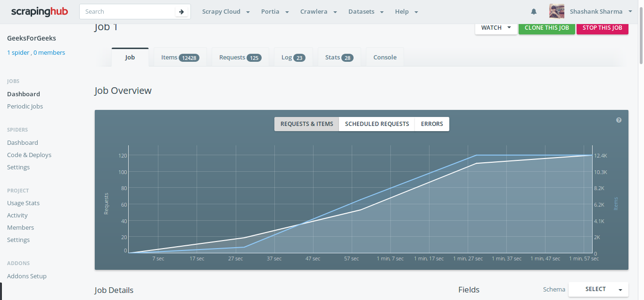Switch to the Job tab
This screenshot has width=644, height=300.
(x=130, y=57)
